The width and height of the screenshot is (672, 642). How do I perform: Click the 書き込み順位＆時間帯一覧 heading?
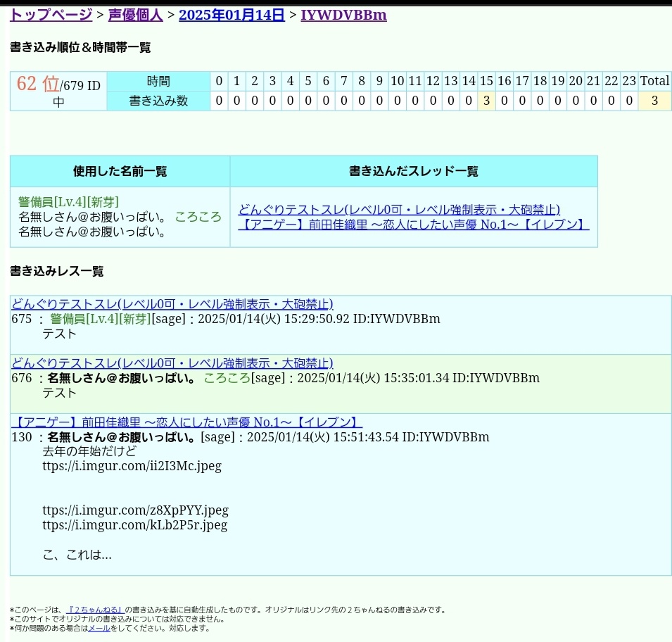(x=80, y=47)
